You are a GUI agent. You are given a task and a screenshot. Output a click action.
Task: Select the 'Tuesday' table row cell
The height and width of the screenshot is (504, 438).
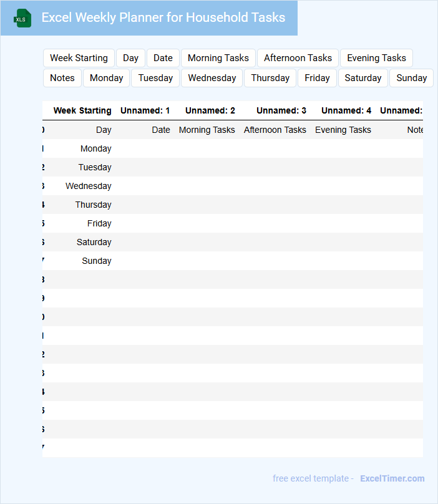click(95, 167)
